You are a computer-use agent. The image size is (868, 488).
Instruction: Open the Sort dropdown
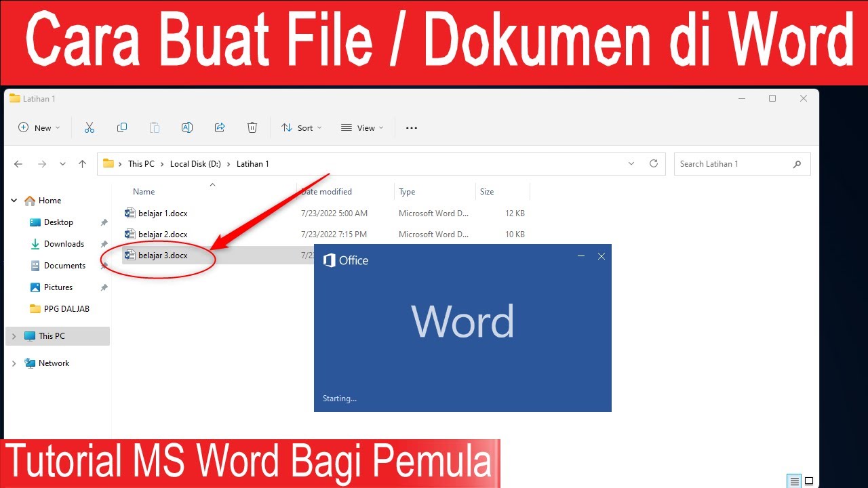[x=302, y=127]
